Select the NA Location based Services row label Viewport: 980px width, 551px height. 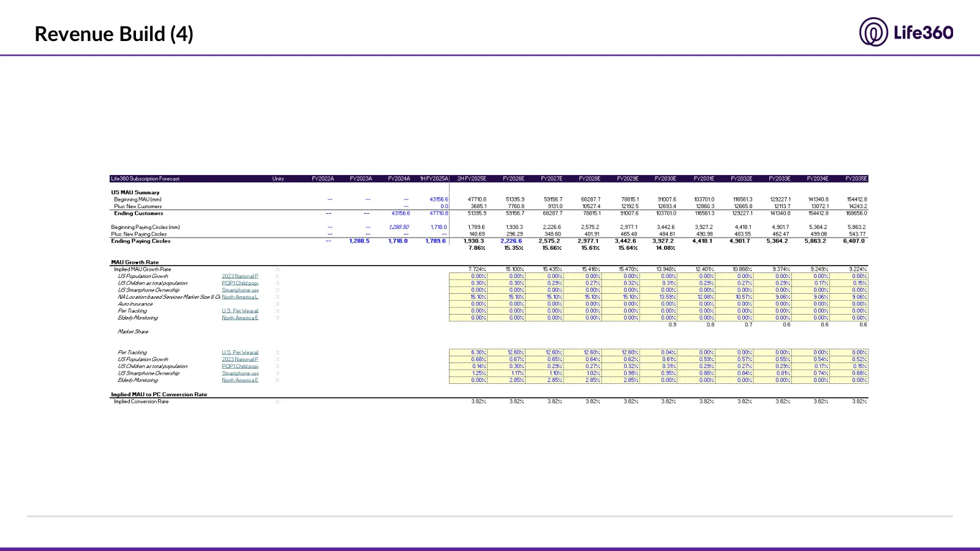[169, 297]
